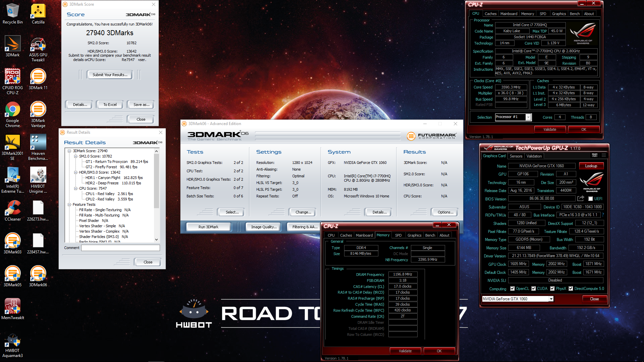
Task: Launch MemTweakIt desktop icon
Action: pyautogui.click(x=12, y=309)
